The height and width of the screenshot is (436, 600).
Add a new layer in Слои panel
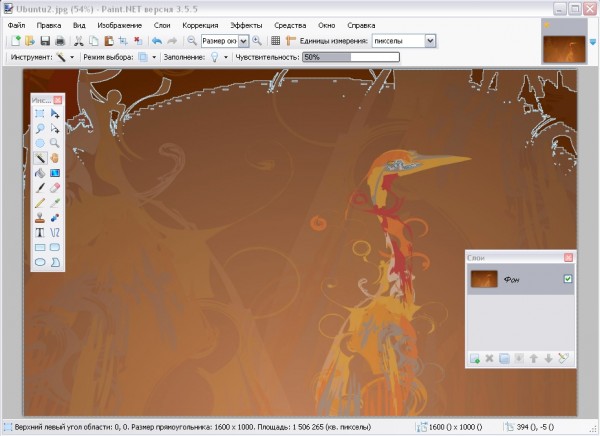[474, 359]
